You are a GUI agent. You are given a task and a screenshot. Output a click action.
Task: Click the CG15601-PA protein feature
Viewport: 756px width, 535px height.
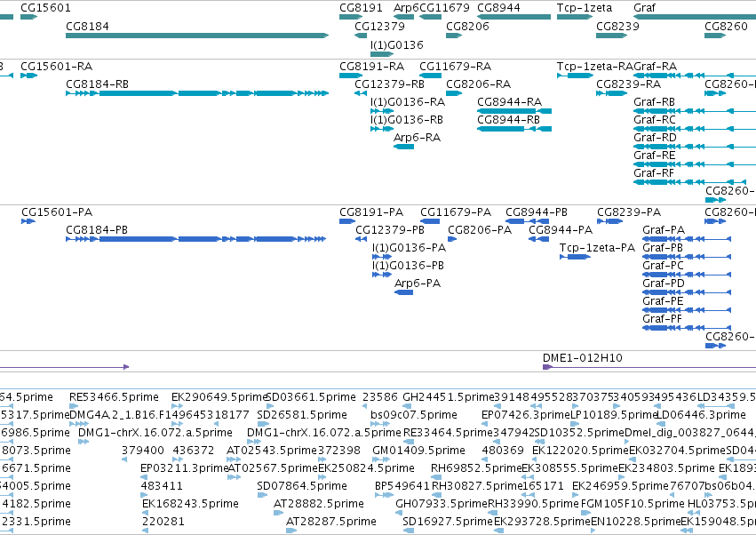pos(28,221)
